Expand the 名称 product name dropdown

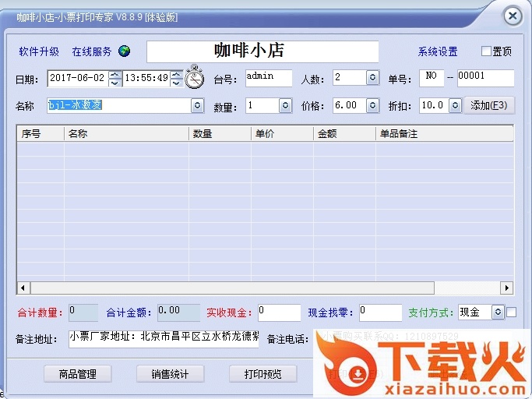[x=197, y=105]
